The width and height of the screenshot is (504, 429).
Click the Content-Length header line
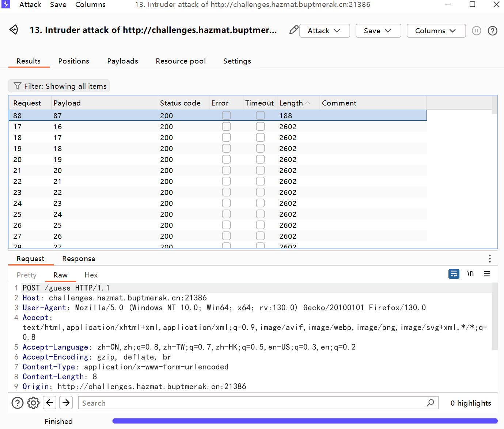click(60, 376)
